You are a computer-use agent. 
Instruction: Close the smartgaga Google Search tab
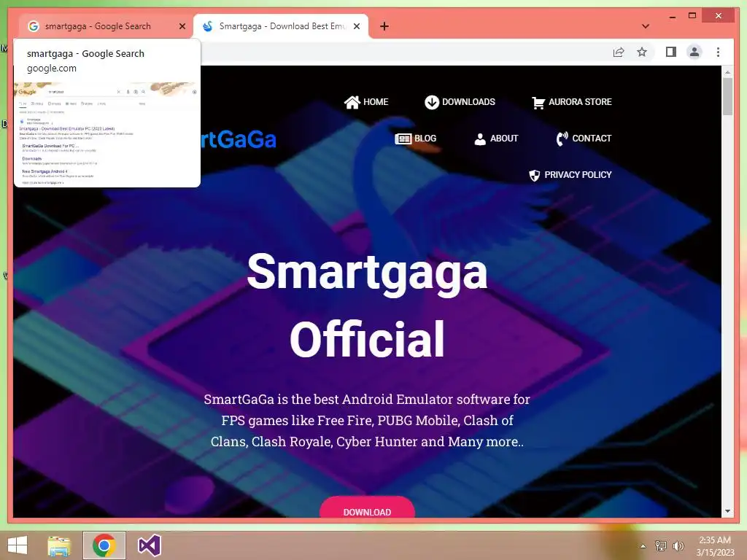[182, 26]
